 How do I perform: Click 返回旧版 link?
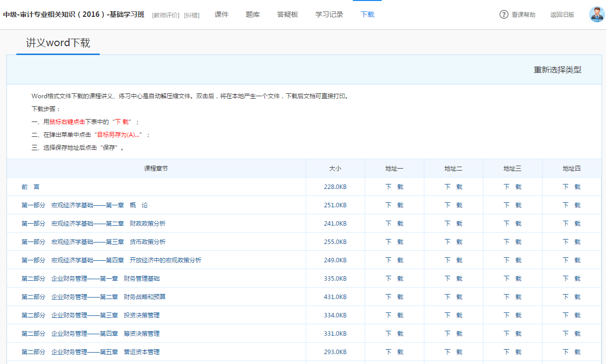click(562, 15)
